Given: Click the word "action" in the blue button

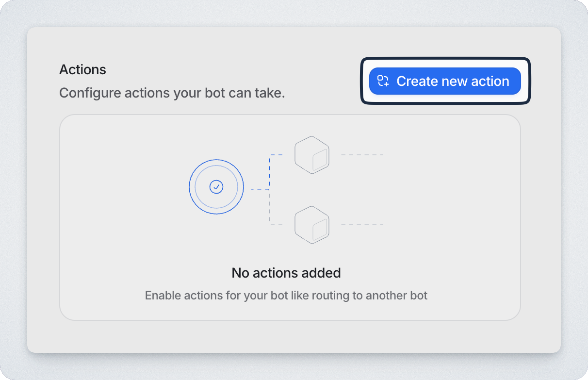Looking at the screenshot, I should [490, 81].
